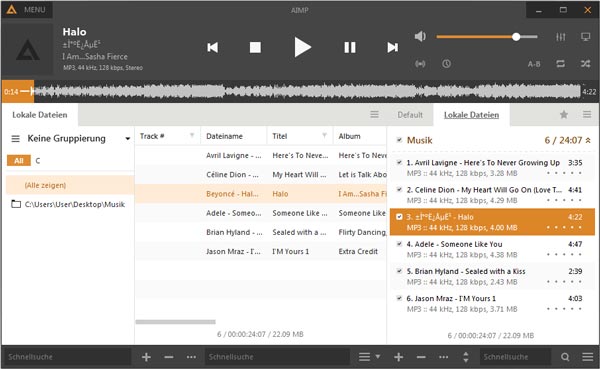Open filter on the Track # column
The width and height of the screenshot is (600, 369).
[x=192, y=136]
